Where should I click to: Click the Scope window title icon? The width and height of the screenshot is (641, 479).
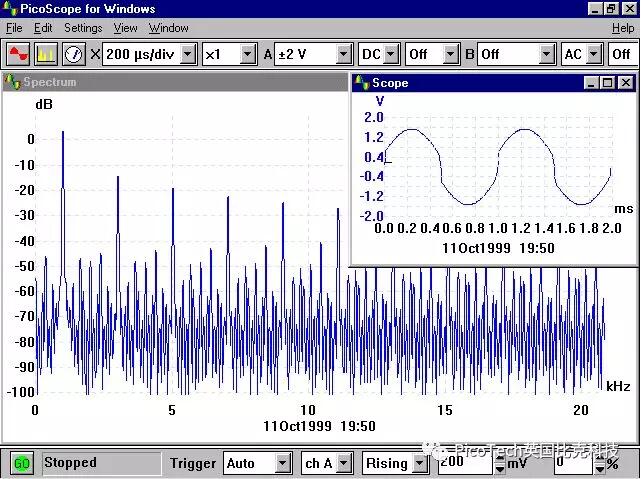tap(361, 83)
